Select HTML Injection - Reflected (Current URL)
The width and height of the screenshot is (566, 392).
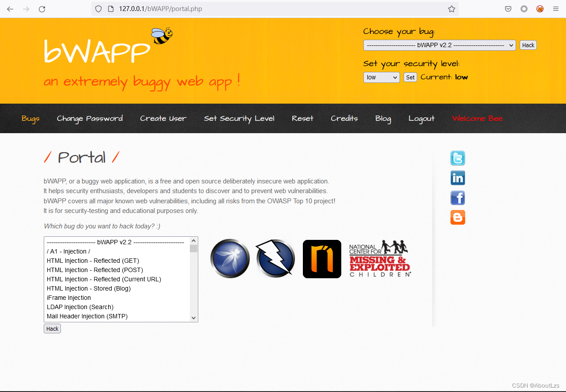pos(117,279)
